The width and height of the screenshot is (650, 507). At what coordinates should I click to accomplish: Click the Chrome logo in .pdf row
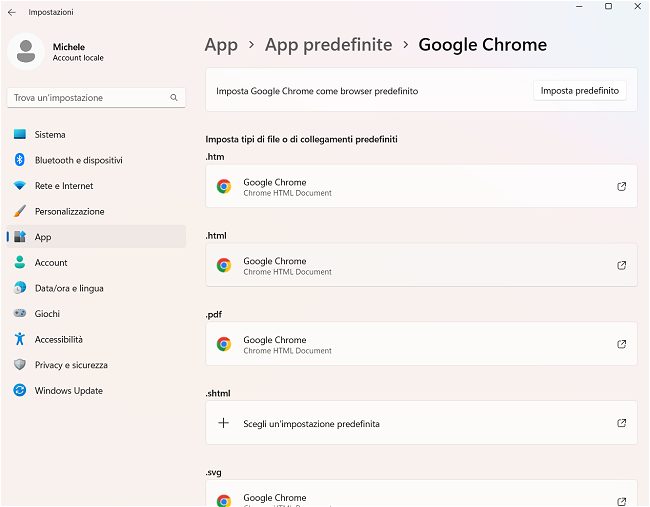[224, 344]
